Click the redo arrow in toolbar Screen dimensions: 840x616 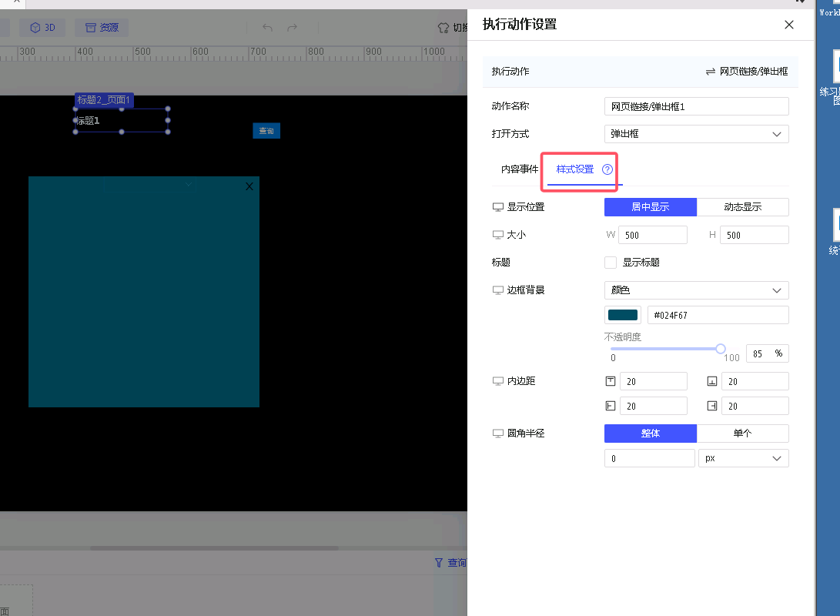pos(292,27)
